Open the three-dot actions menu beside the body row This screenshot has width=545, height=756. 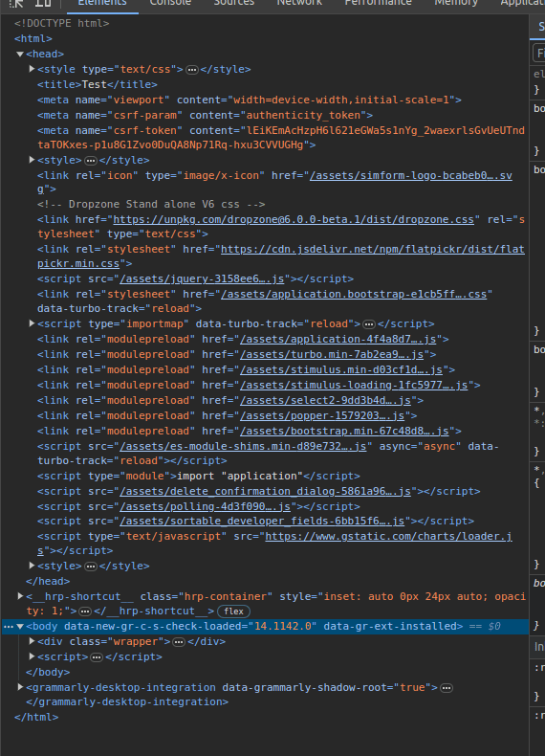click(x=9, y=627)
